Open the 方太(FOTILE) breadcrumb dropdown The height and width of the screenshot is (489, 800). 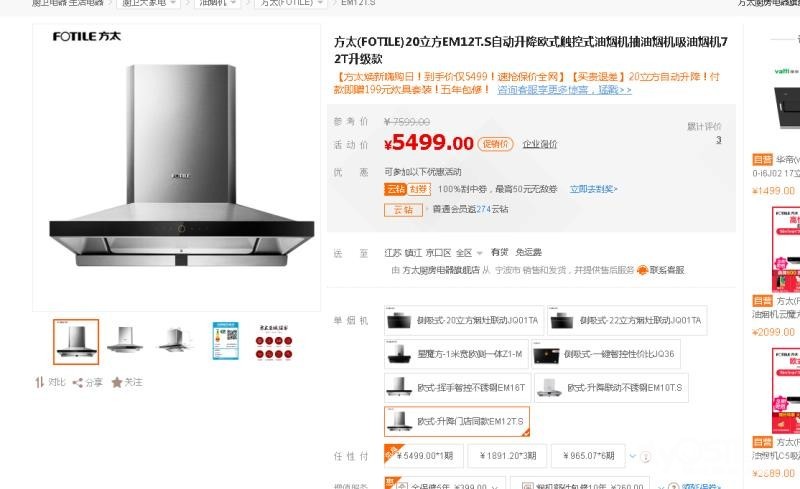[x=291, y=3]
